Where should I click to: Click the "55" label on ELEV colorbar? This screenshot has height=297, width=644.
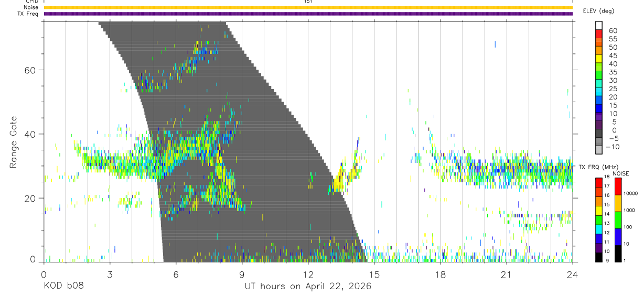(x=613, y=39)
